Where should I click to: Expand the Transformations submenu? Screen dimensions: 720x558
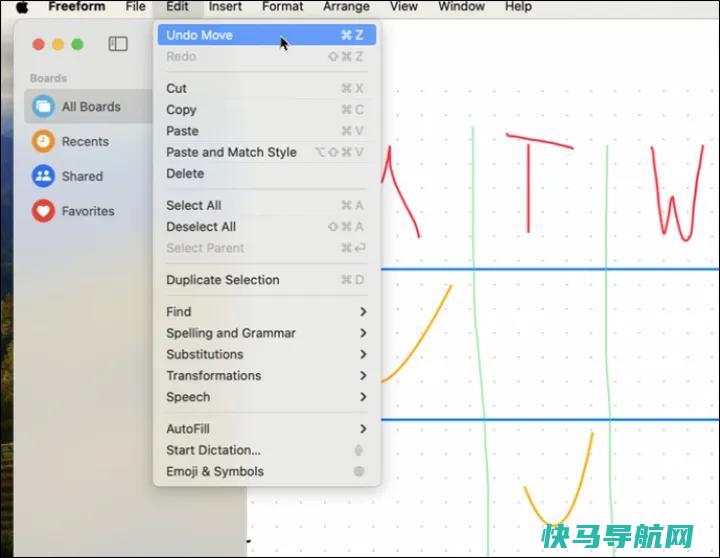tap(267, 376)
